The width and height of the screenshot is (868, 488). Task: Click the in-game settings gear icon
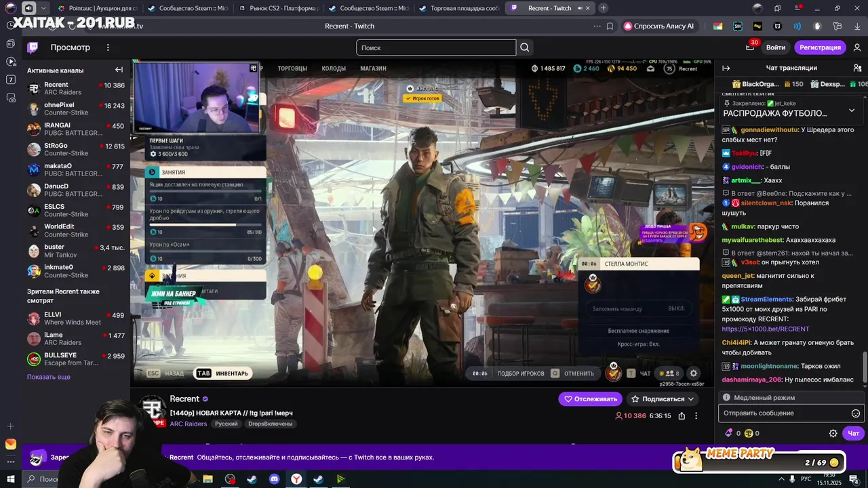[693, 373]
